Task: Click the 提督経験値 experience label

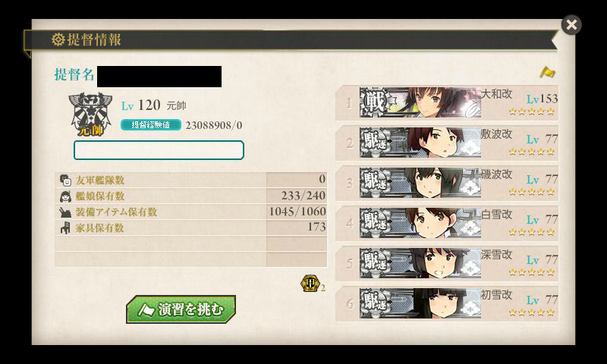Action: click(x=150, y=125)
